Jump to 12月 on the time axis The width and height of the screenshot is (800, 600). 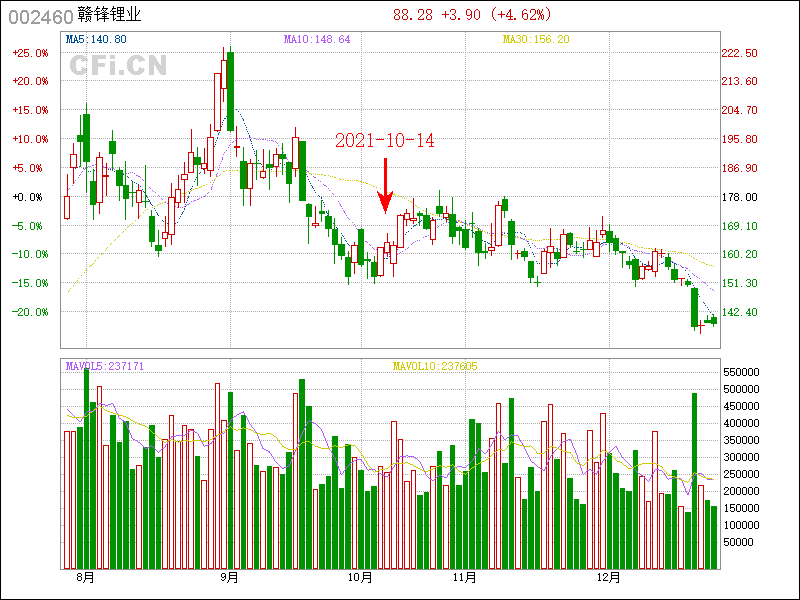[609, 578]
